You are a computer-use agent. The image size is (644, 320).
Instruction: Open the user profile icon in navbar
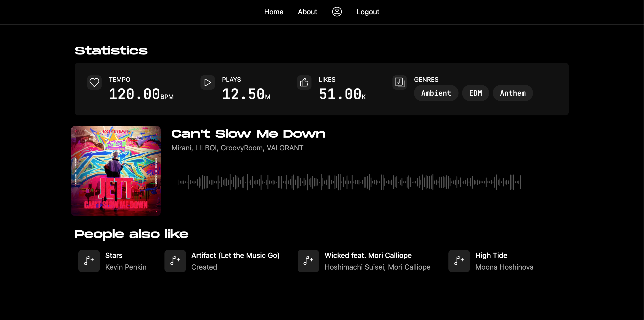coord(337,12)
